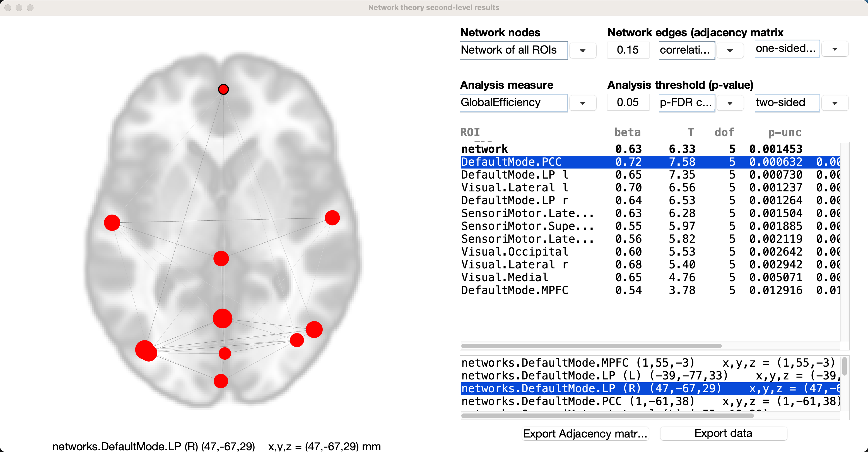Image resolution: width=868 pixels, height=452 pixels.
Task: Select the DefaultMode.MPFC node at the frontal brain
Action: pyautogui.click(x=223, y=89)
